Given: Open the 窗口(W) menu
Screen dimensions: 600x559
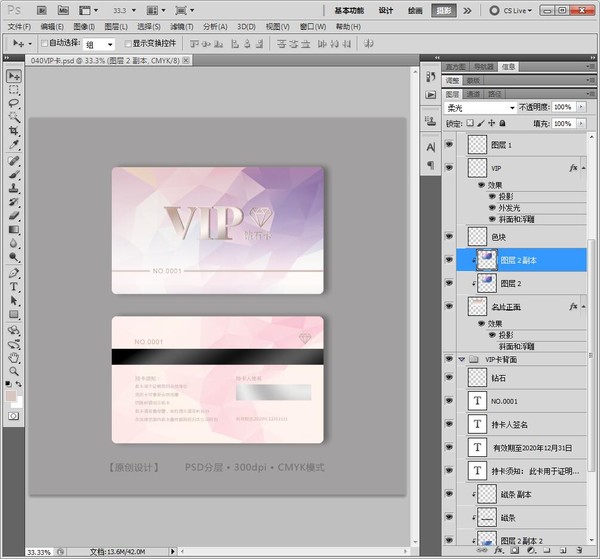Looking at the screenshot, I should pos(313,27).
